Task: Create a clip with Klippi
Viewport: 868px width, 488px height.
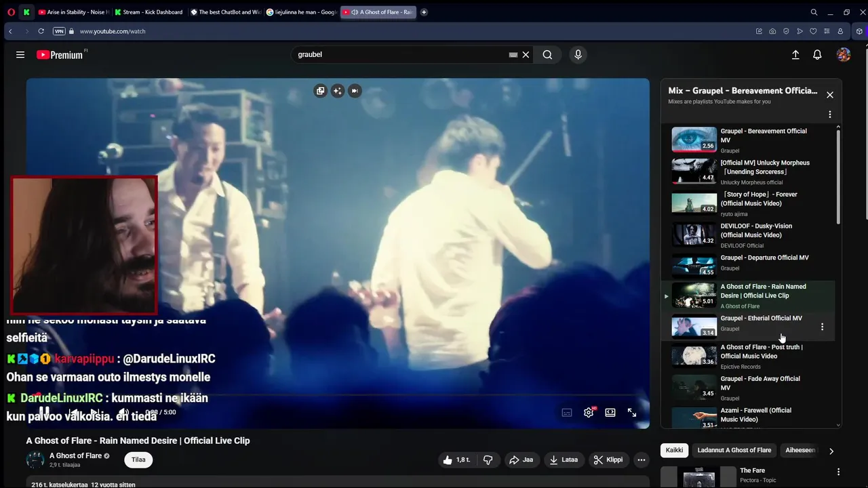Action: (608, 460)
